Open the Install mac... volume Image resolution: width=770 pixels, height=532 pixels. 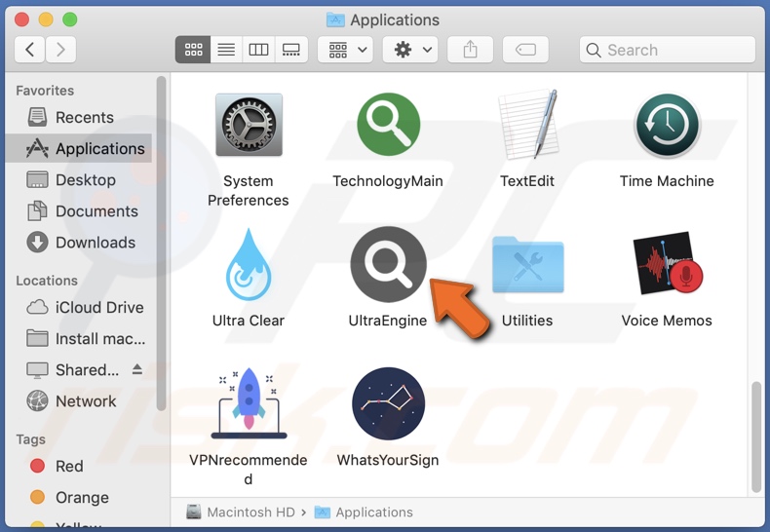(x=79, y=339)
